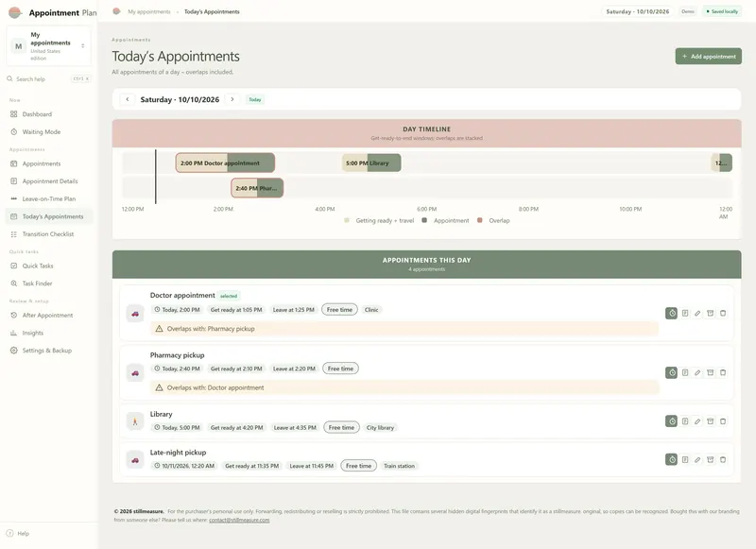Jump to date with the Today button
756x549 pixels.
tap(255, 100)
